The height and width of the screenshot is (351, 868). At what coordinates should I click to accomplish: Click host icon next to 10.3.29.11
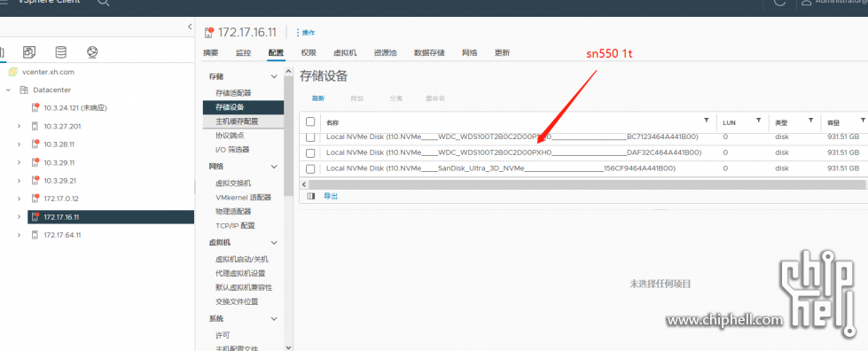click(35, 162)
